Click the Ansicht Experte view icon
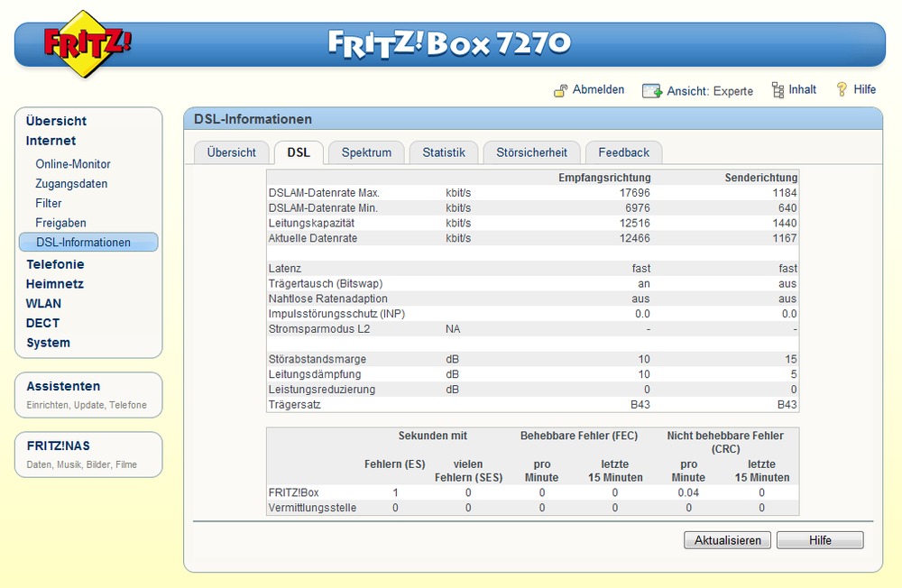Viewport: 902px width, 588px height. (652, 91)
